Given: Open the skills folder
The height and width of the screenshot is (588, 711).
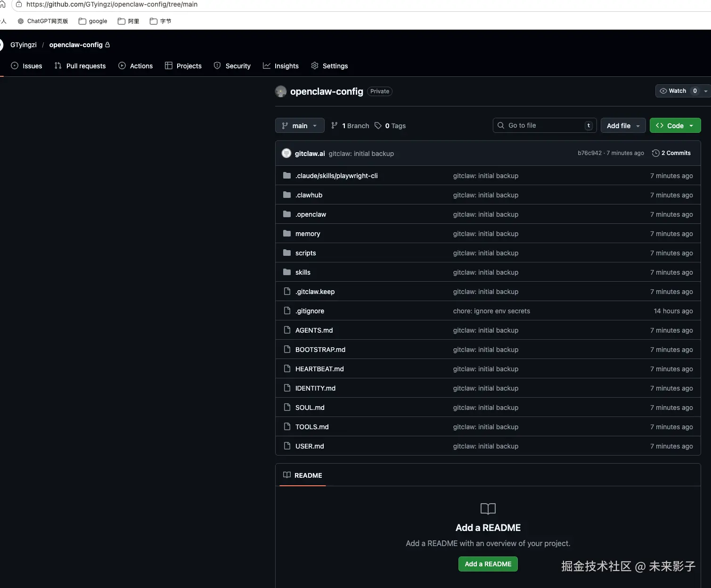Looking at the screenshot, I should point(303,272).
